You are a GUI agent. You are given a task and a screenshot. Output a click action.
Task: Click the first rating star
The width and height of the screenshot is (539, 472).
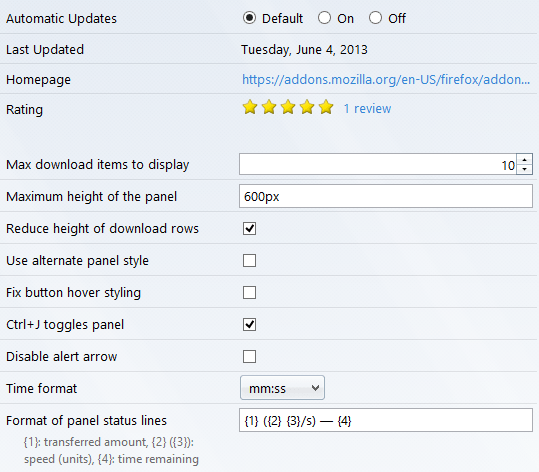pos(250,107)
